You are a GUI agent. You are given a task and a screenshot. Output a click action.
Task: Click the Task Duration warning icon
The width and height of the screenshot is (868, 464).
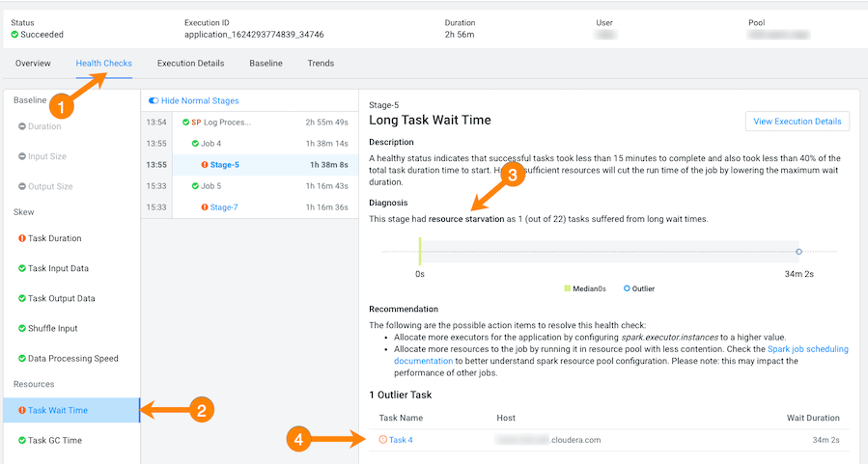pos(22,238)
